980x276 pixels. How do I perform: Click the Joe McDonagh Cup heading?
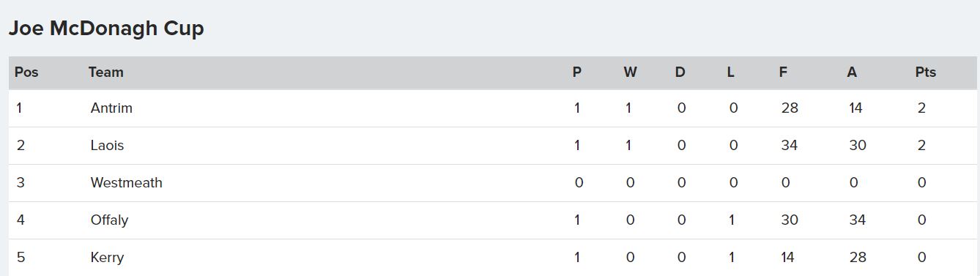(x=106, y=29)
